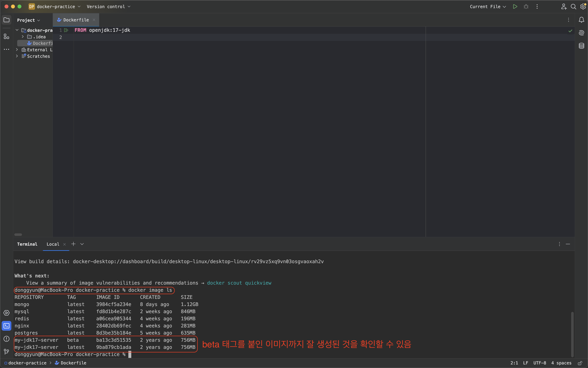The height and width of the screenshot is (368, 588).
Task: Click the green Run button in toolbar
Action: click(515, 6)
